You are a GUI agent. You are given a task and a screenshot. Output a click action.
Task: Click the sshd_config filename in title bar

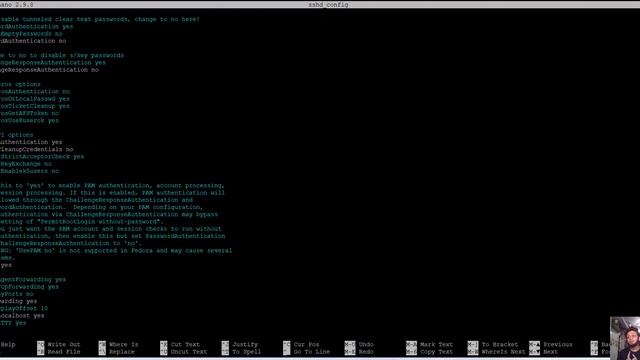pos(328,4)
